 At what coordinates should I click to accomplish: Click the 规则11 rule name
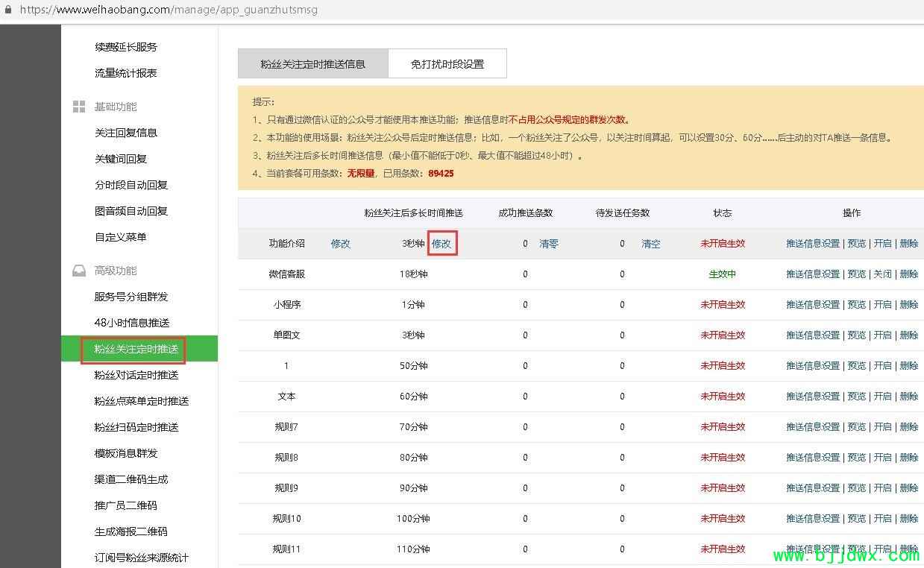point(287,549)
